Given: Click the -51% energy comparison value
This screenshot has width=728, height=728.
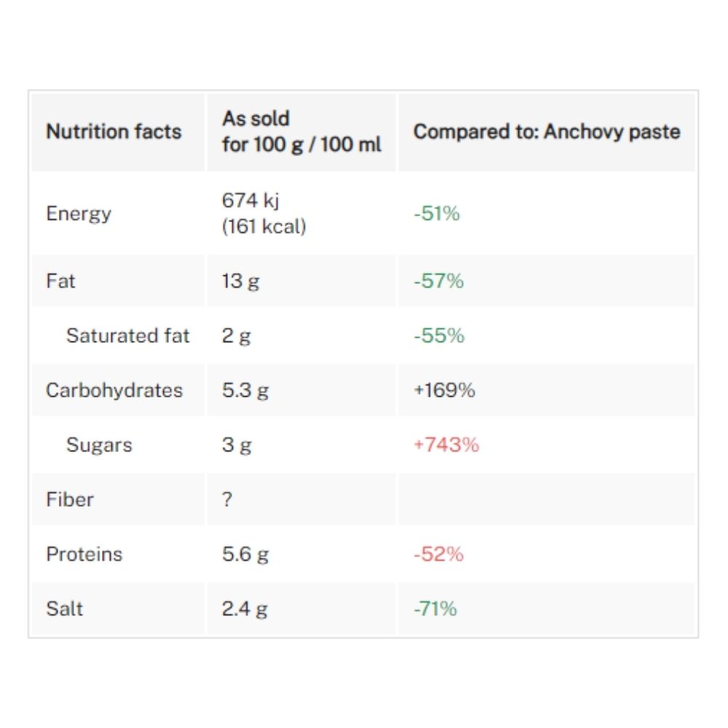Looking at the screenshot, I should 436,213.
